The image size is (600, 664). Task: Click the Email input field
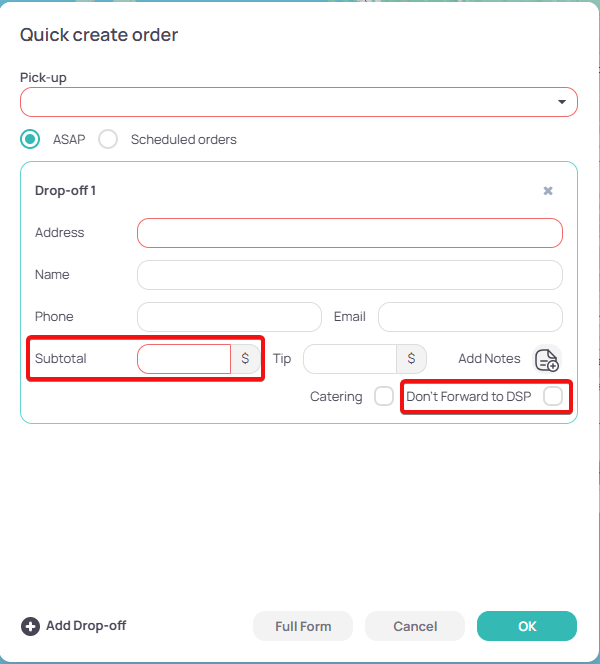point(470,317)
